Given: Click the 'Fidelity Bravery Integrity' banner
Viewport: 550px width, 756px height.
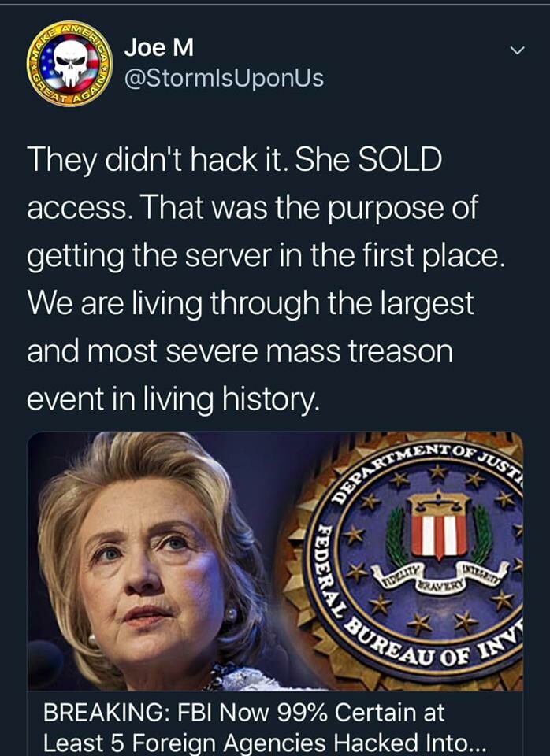Looking at the screenshot, I should point(439,576).
